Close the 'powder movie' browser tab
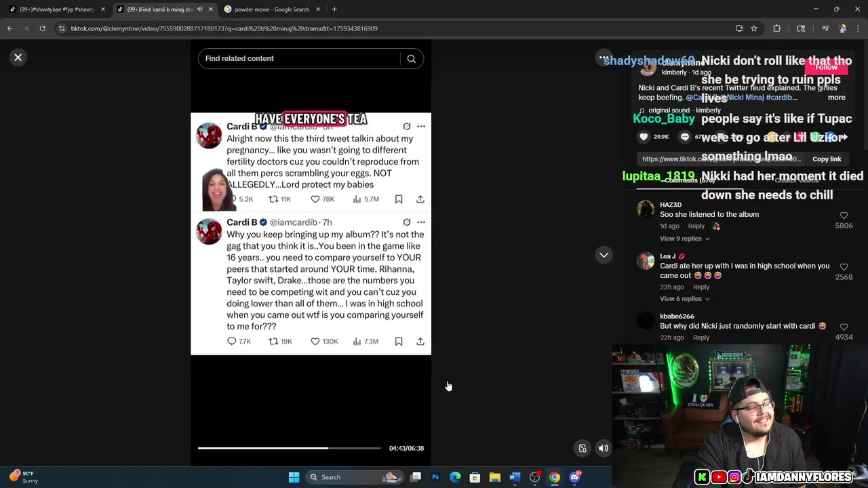 point(317,9)
